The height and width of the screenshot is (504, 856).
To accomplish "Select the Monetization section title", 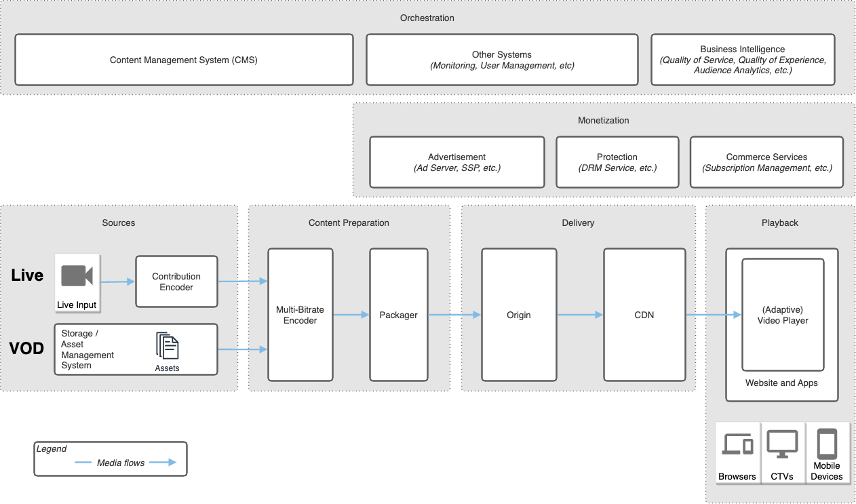I will [x=604, y=120].
